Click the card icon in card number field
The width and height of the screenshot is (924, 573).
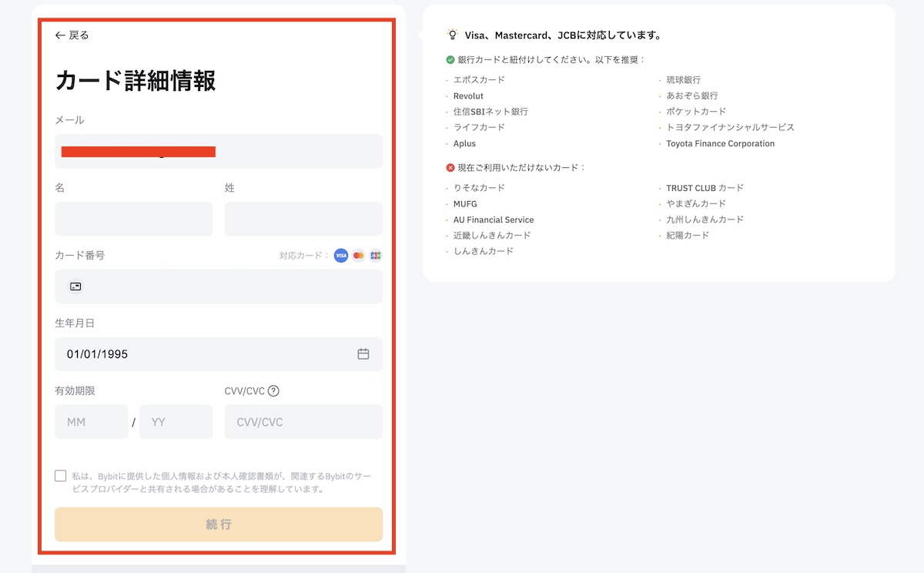click(x=75, y=286)
